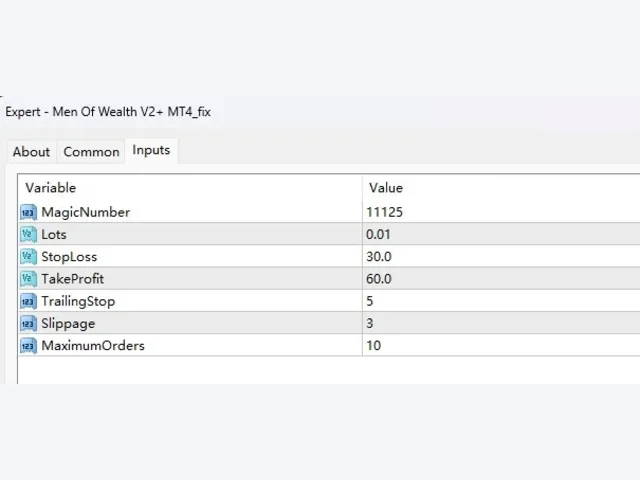This screenshot has height=480, width=640.
Task: Edit the MagicNumber value 11125
Action: pos(384,212)
